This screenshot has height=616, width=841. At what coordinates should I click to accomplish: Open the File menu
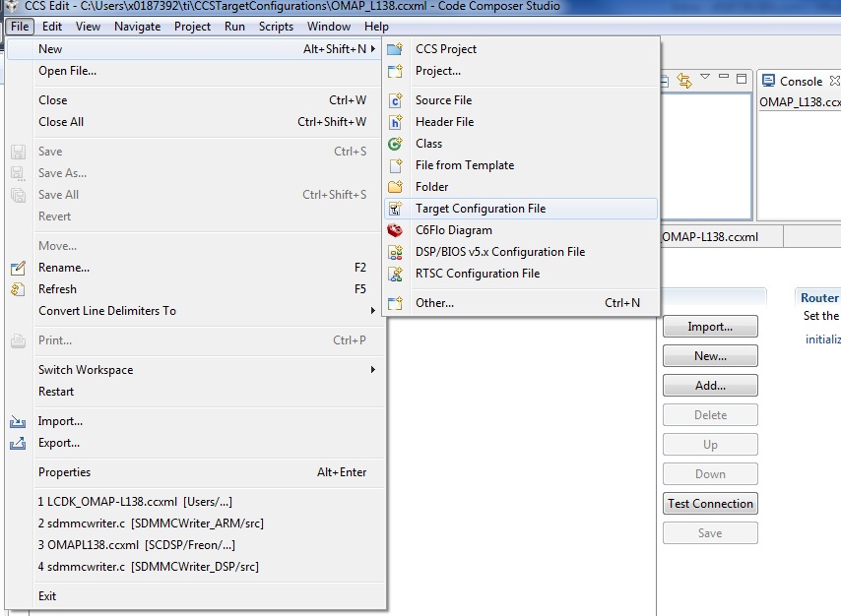(20, 27)
